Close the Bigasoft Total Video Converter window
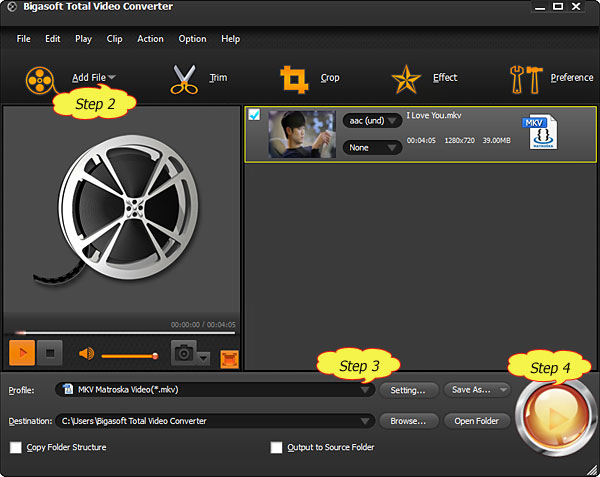Screen dimensions: 600x477 576,7
